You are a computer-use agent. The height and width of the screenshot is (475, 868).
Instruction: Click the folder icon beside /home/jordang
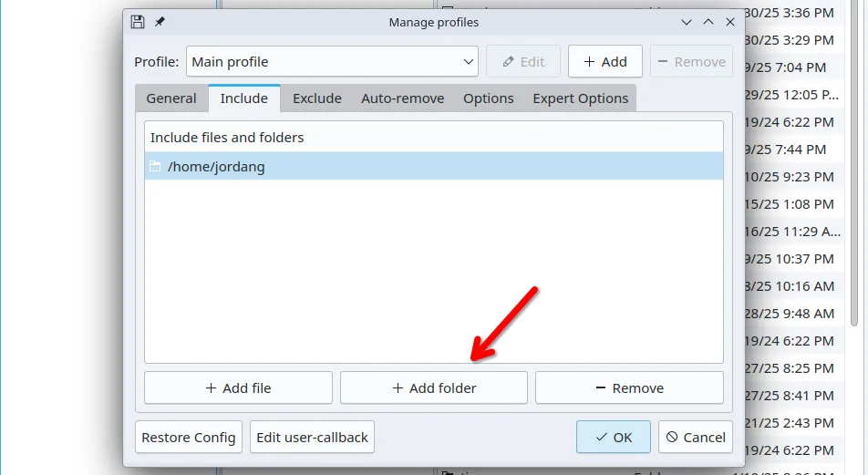[155, 167]
